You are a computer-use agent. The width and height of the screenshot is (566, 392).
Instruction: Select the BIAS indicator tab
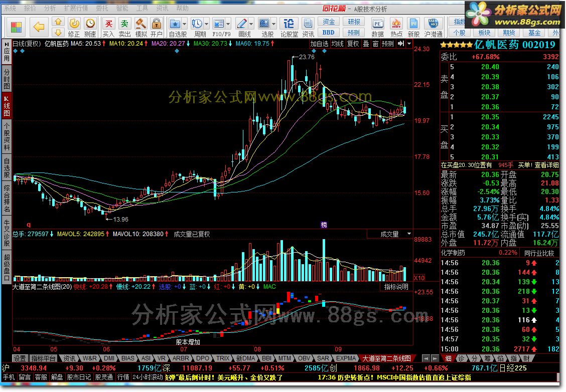point(128,358)
